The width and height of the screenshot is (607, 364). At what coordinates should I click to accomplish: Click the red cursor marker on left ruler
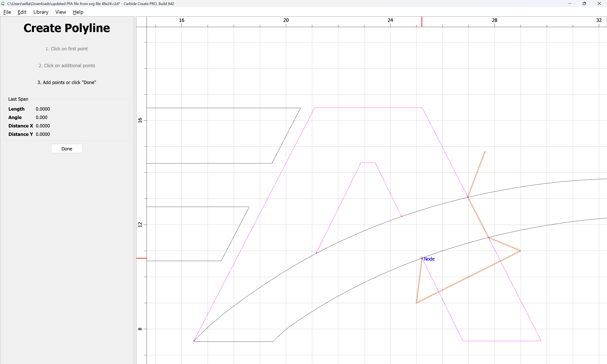(141, 258)
